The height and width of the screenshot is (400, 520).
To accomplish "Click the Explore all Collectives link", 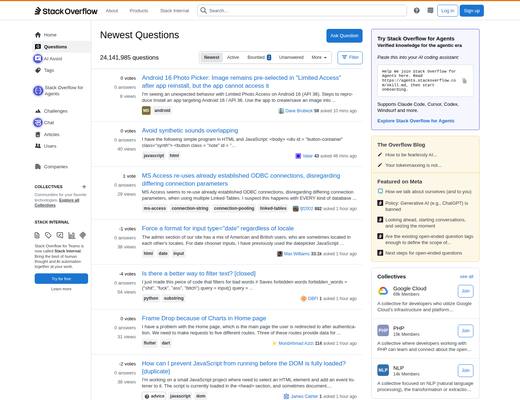I will pos(57,203).
